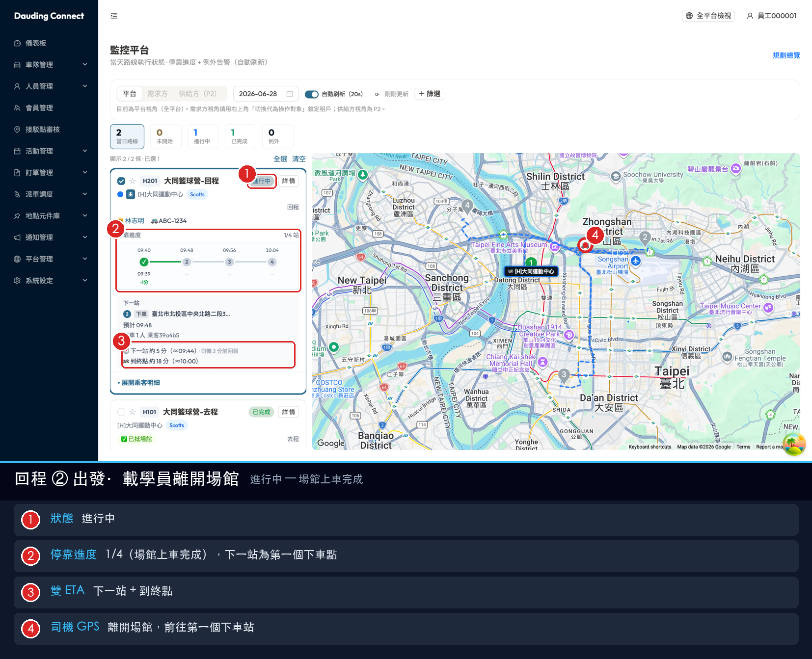Click the 人員管理 person icon

pos(17,86)
